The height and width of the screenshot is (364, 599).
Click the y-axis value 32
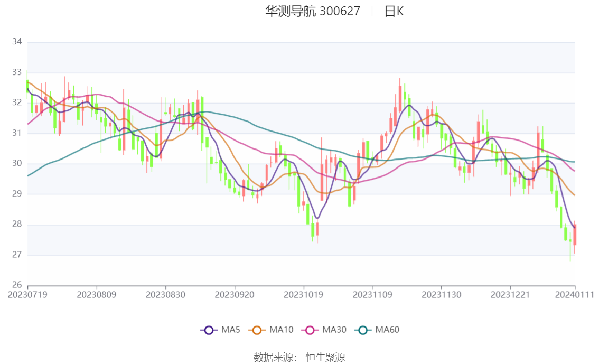(x=17, y=102)
